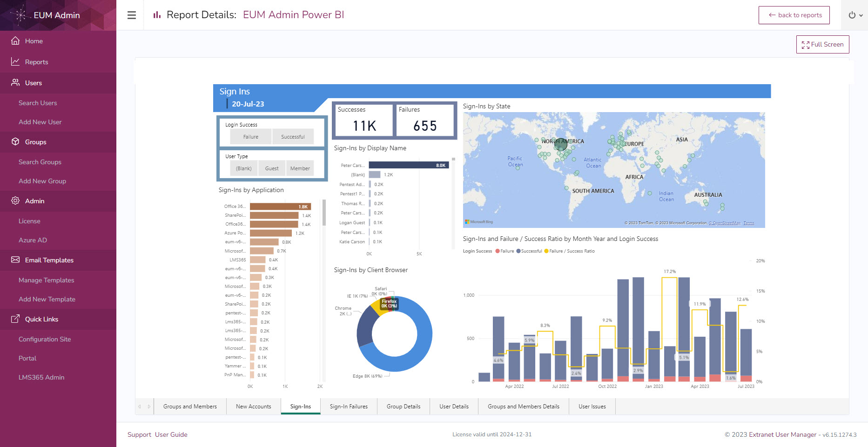Open LMS365 Admin quick link

pos(41,377)
